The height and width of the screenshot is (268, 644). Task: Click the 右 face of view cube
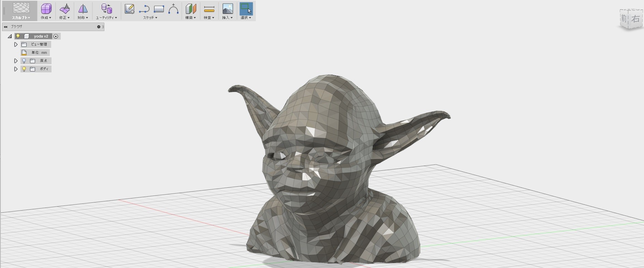635,18
